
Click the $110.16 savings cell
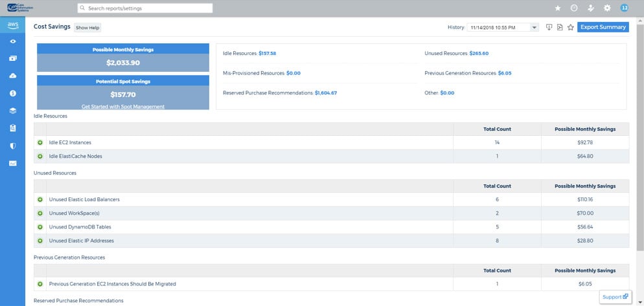[585, 199]
